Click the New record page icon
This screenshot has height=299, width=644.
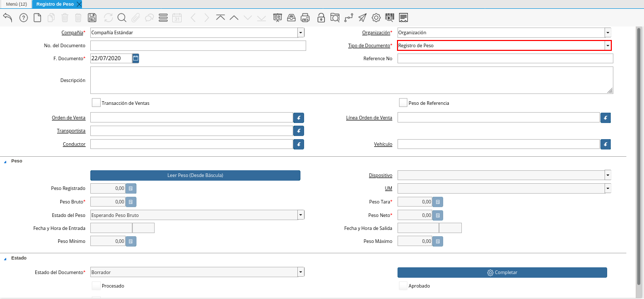[x=37, y=18]
